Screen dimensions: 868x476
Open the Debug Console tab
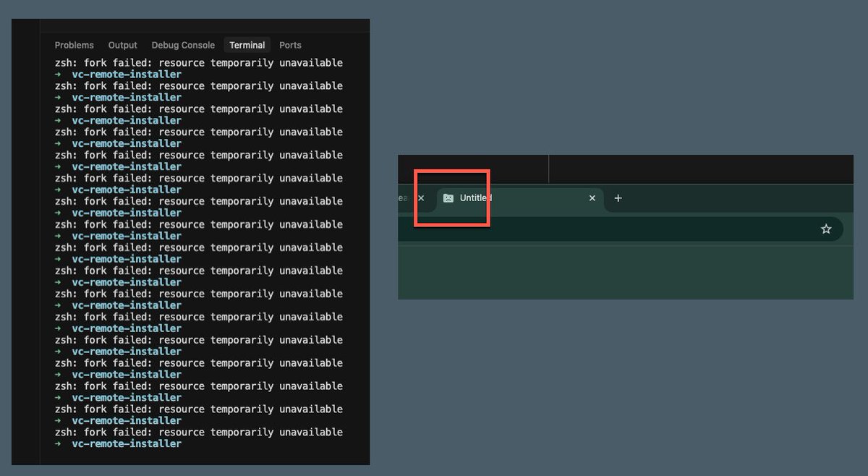pyautogui.click(x=183, y=45)
